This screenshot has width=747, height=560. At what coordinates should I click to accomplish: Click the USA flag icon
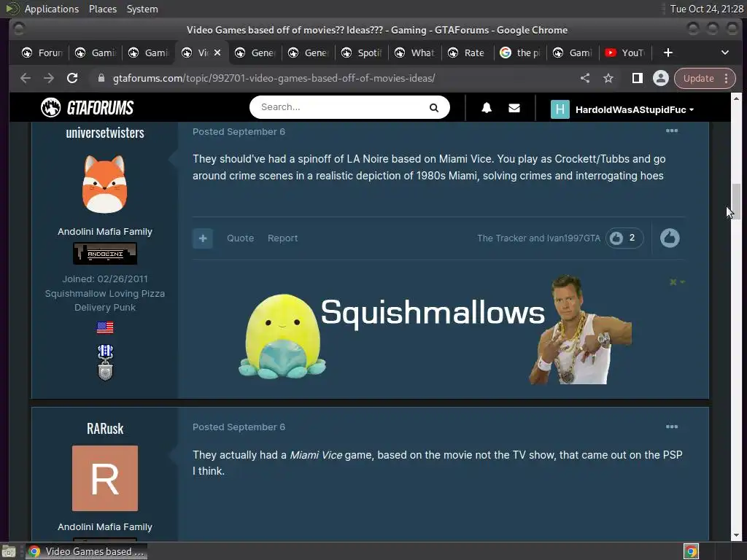pyautogui.click(x=105, y=327)
